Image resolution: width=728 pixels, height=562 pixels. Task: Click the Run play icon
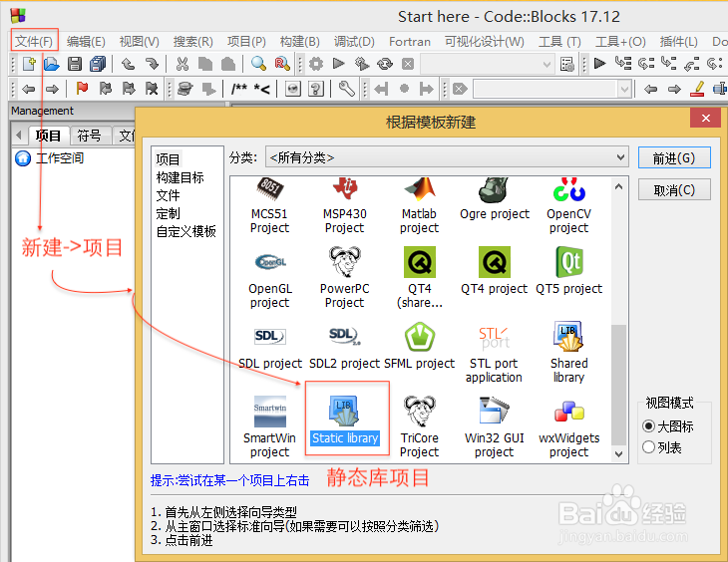click(338, 63)
